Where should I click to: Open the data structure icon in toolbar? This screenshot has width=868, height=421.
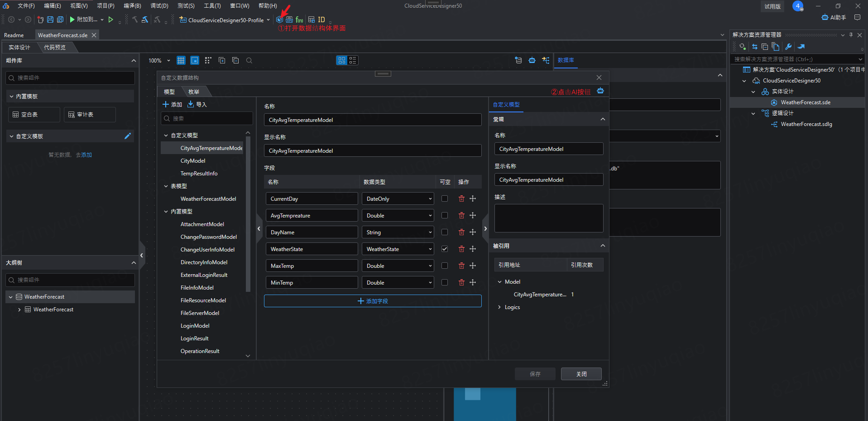[280, 19]
